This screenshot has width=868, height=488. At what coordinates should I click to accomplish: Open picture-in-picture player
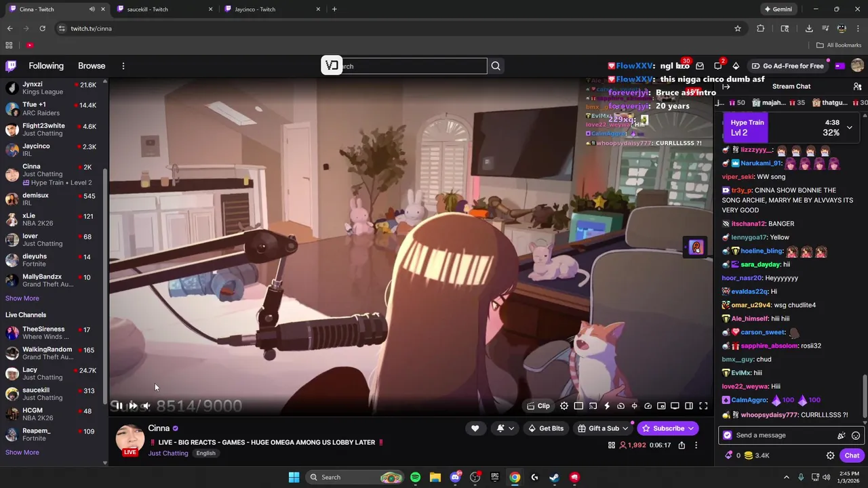661,406
